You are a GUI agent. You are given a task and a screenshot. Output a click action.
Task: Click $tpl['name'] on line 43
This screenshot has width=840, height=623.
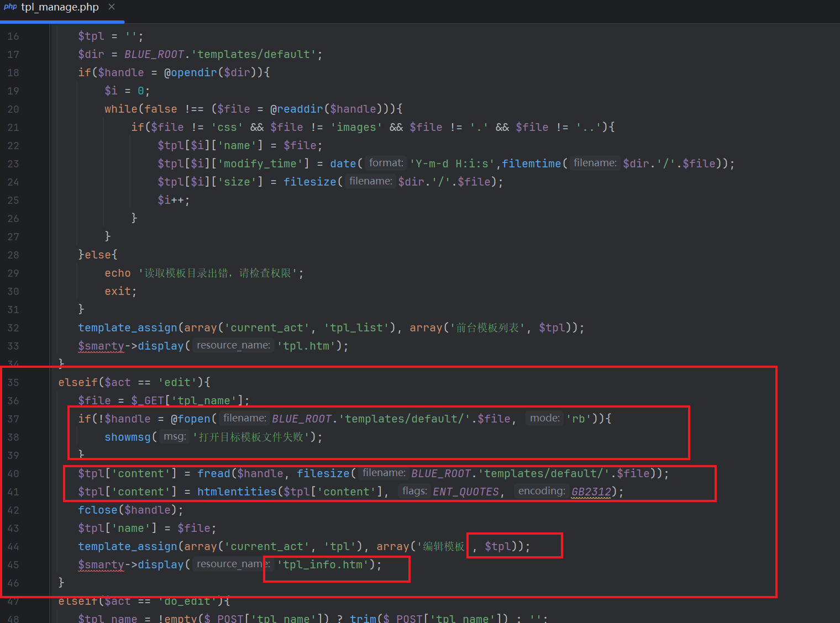coord(118,528)
